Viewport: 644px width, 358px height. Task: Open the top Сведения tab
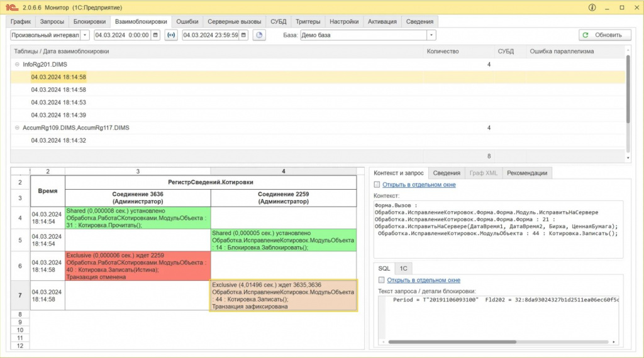(419, 22)
